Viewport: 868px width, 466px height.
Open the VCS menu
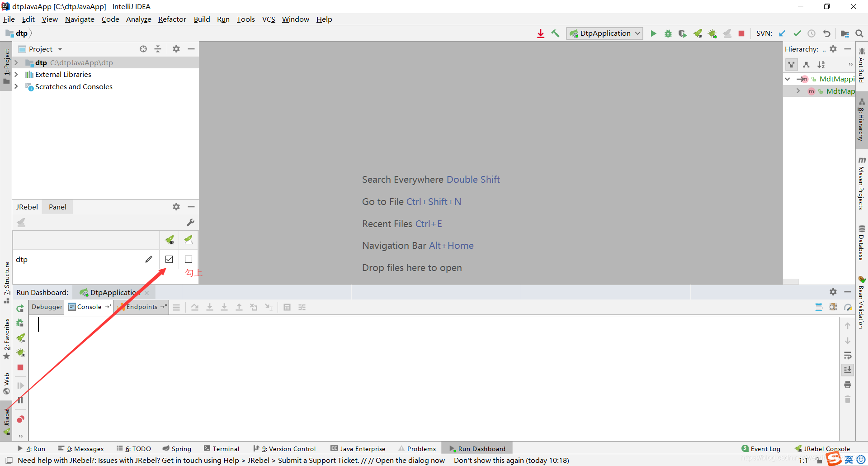(x=269, y=19)
